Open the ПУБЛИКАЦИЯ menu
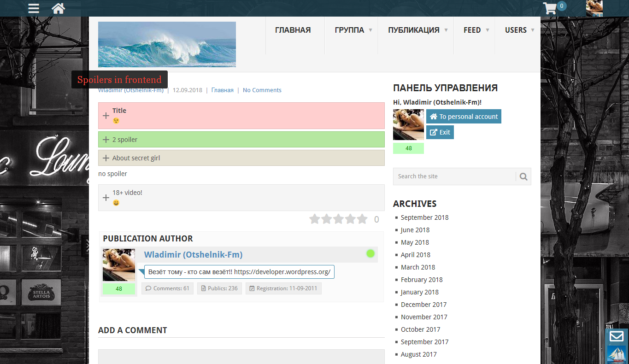629x364 pixels. click(414, 30)
